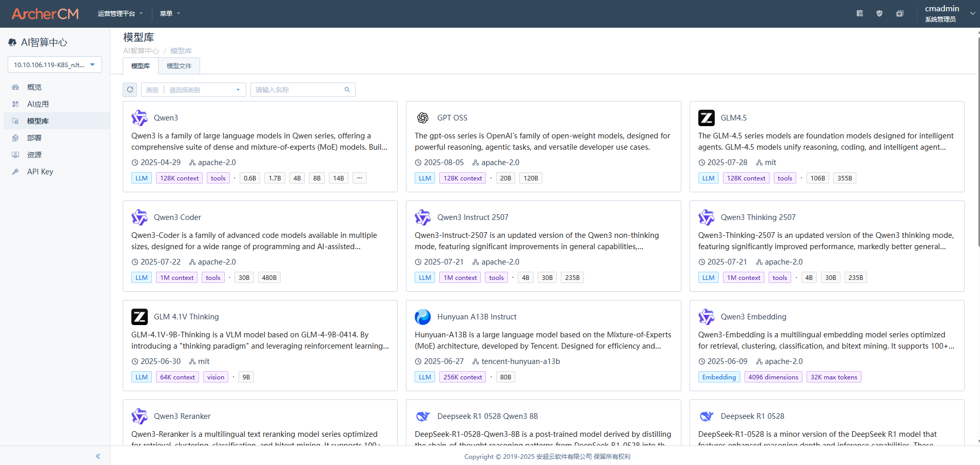Click the Qwen3 Coder model title
The width and height of the screenshot is (980, 465).
tap(178, 217)
